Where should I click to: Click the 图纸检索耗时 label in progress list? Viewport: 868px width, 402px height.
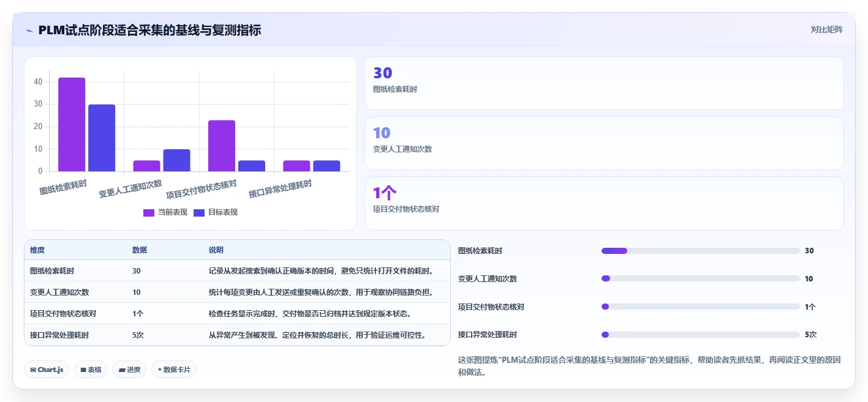pos(480,251)
